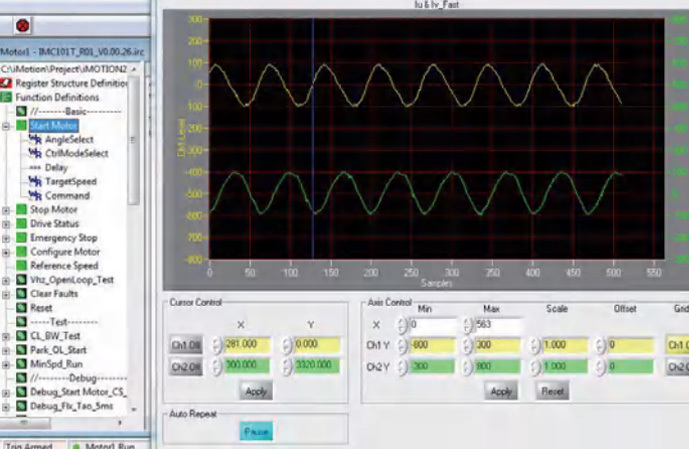This screenshot has width=689, height=449.
Task: Click the TargetSpeed WR icon
Action: click(x=35, y=181)
